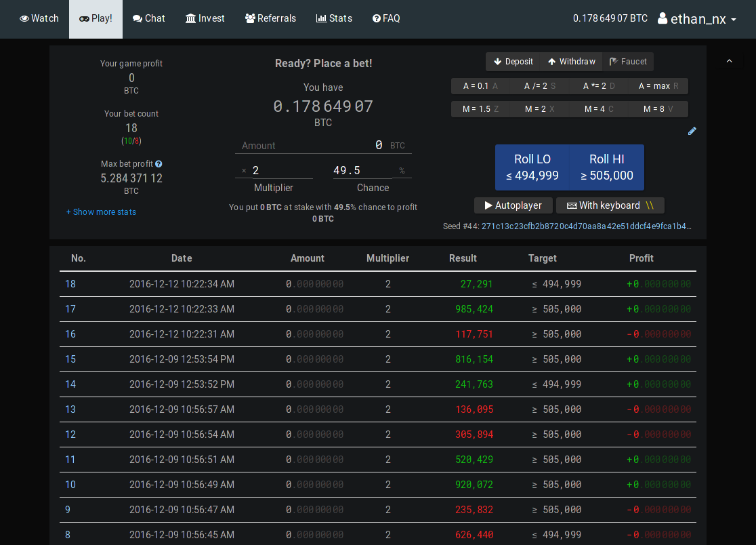Start the Autoplayer
The height and width of the screenshot is (545, 756).
[x=513, y=205]
